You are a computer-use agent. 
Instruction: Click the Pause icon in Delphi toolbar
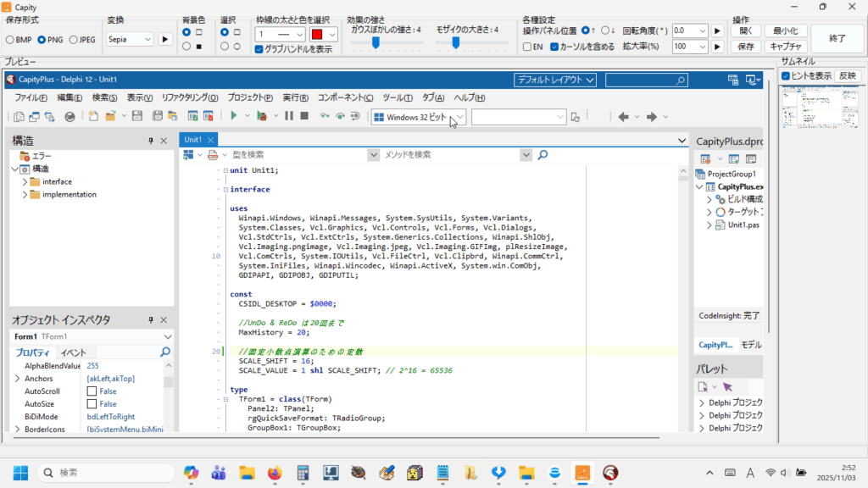click(x=289, y=116)
